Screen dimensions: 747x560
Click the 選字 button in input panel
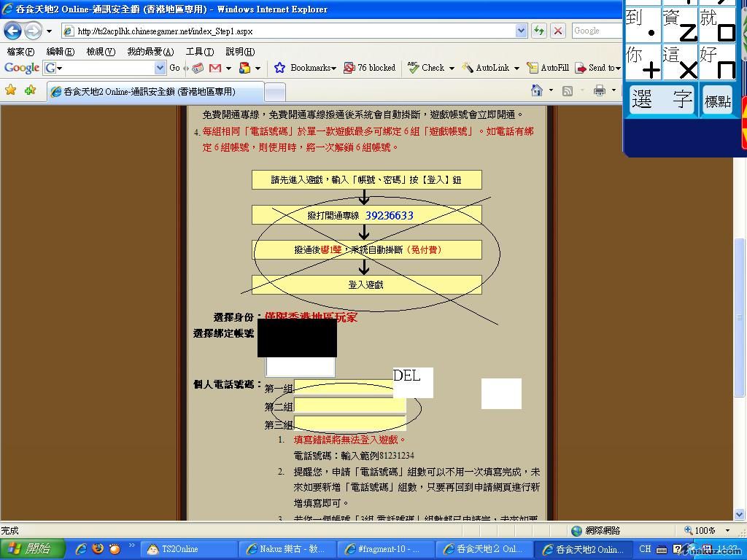(x=662, y=99)
